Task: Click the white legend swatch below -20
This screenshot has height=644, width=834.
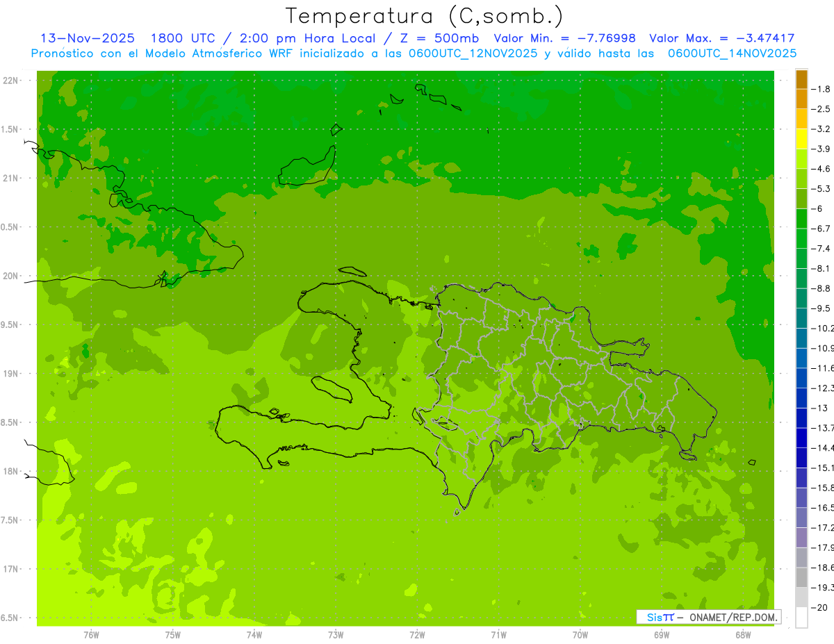Action: pos(801,618)
